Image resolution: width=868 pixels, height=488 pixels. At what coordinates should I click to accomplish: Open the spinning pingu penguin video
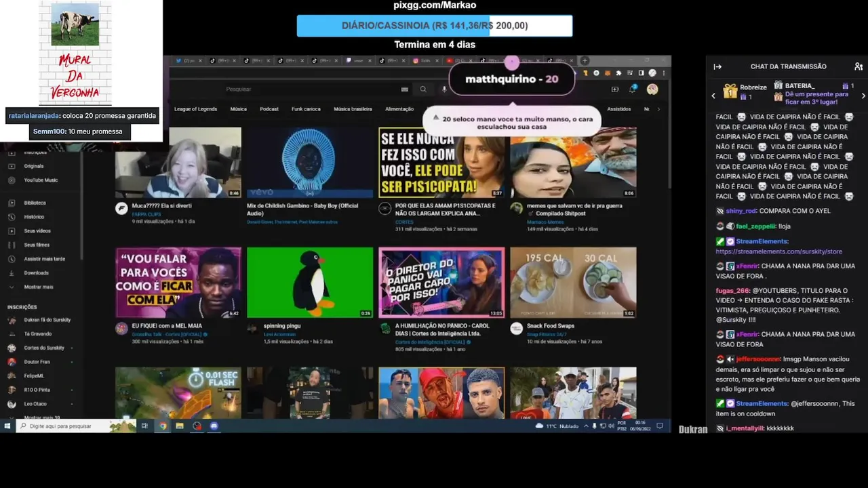tap(310, 282)
